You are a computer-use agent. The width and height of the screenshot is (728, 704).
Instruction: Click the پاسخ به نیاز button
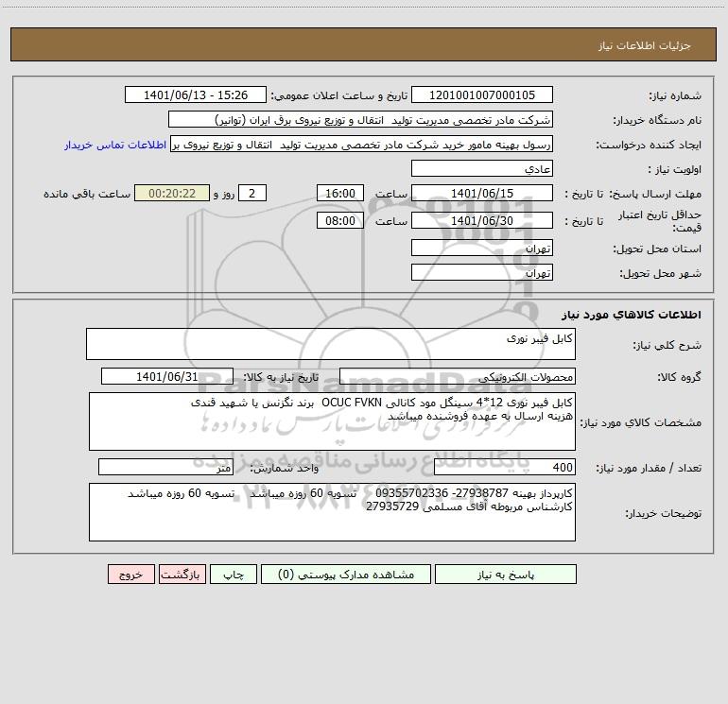coord(505,574)
